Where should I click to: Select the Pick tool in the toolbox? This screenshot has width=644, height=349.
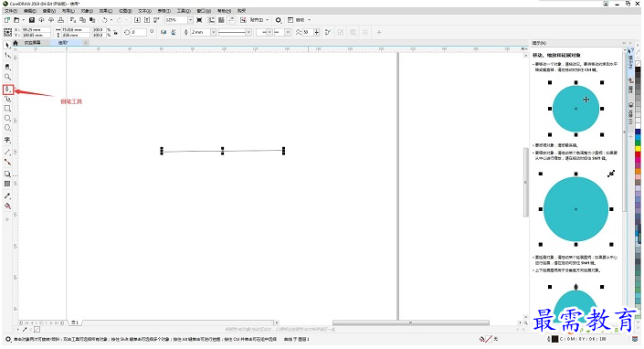point(7,45)
